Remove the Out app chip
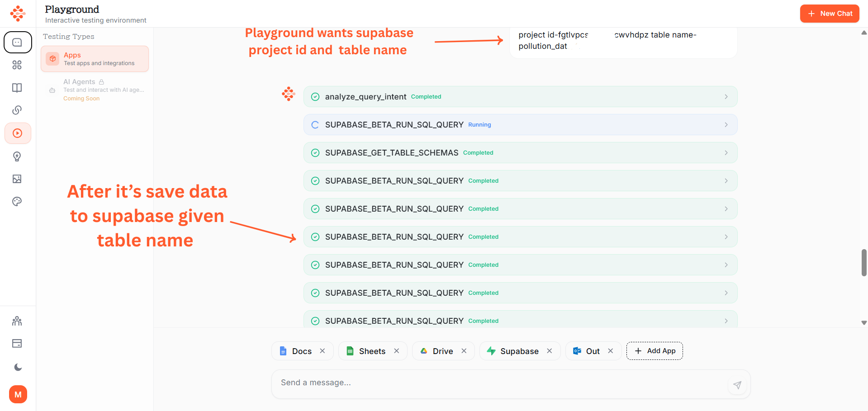 (x=611, y=351)
